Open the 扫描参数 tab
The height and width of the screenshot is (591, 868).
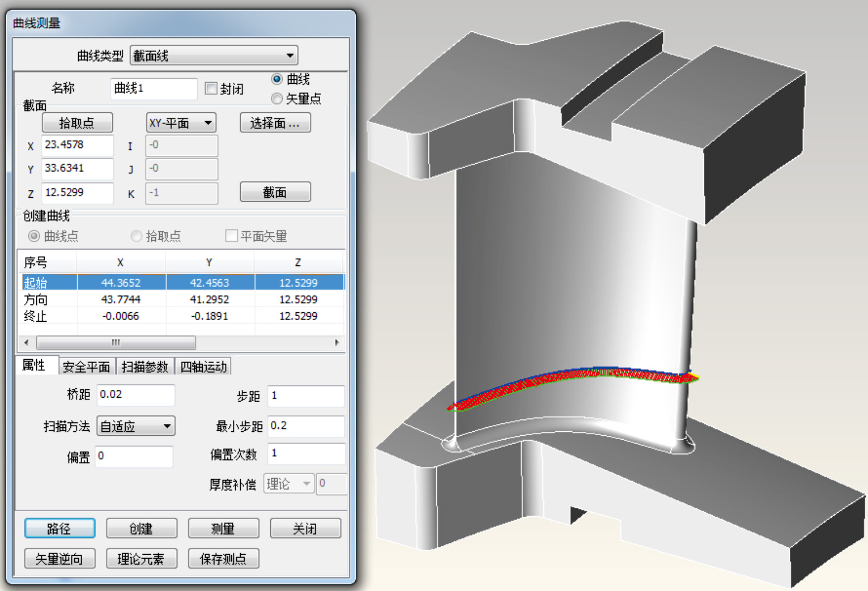[145, 367]
